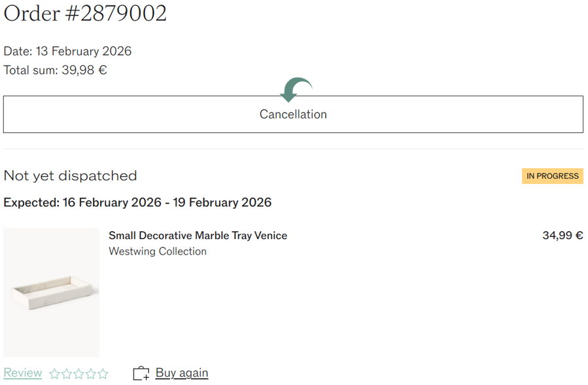Rate the product one star
This screenshot has height=385, width=588.
tap(55, 374)
